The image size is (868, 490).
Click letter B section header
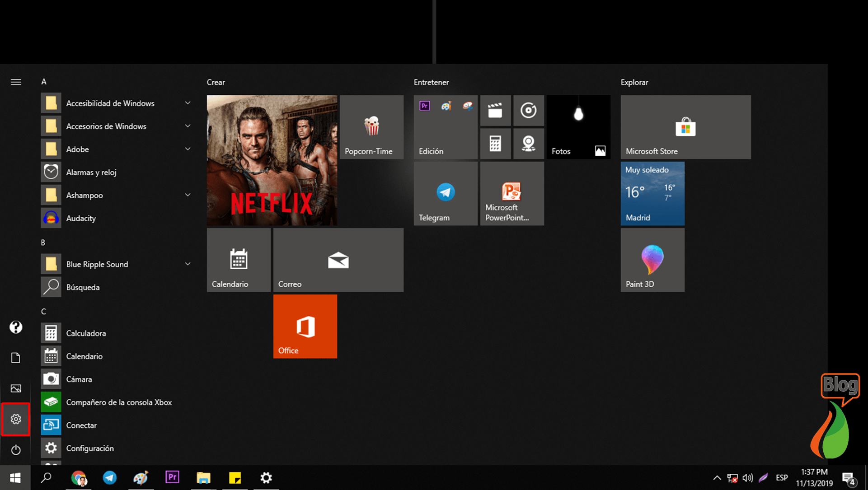click(43, 243)
